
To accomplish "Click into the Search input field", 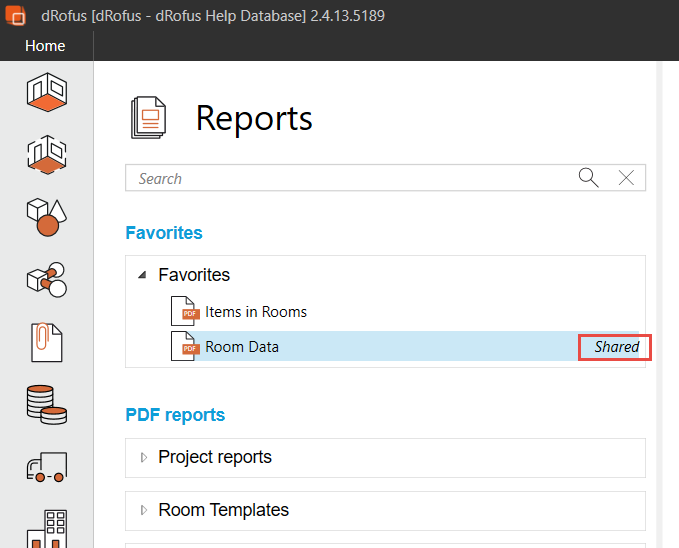I will [x=350, y=178].
